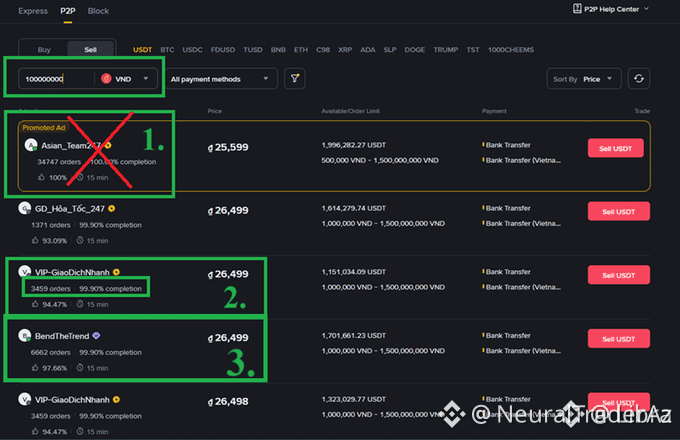
Task: Choose DOGE crypto tab
Action: (x=414, y=49)
